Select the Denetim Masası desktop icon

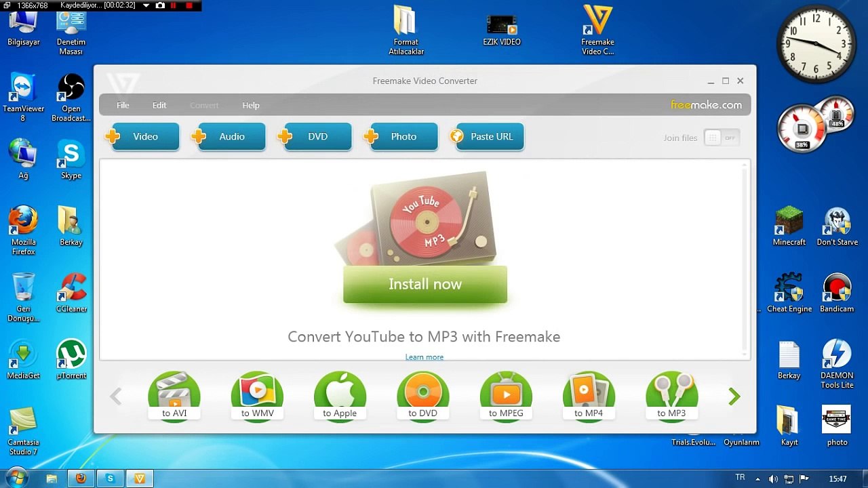71,33
